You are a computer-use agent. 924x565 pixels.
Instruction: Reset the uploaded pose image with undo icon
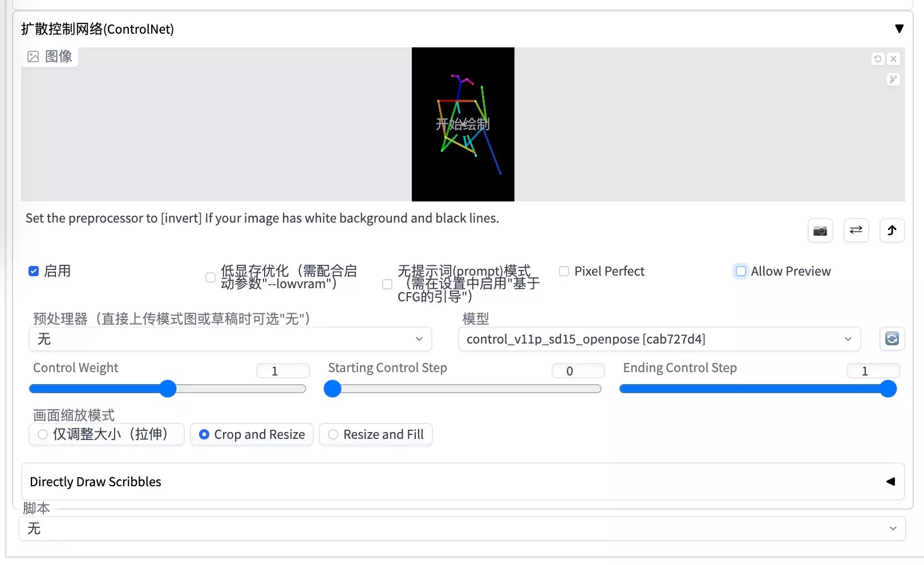878,59
